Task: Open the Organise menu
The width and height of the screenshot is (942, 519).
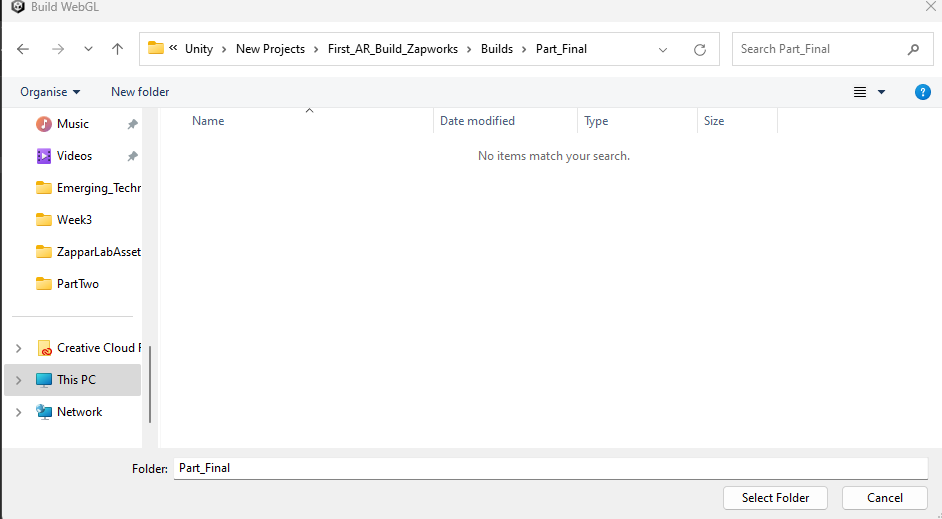Action: coord(50,92)
